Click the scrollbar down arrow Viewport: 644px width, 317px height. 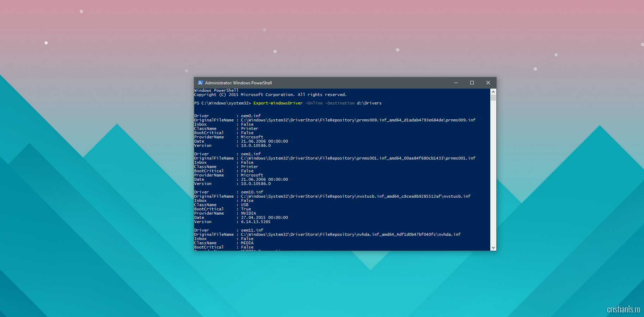click(493, 247)
